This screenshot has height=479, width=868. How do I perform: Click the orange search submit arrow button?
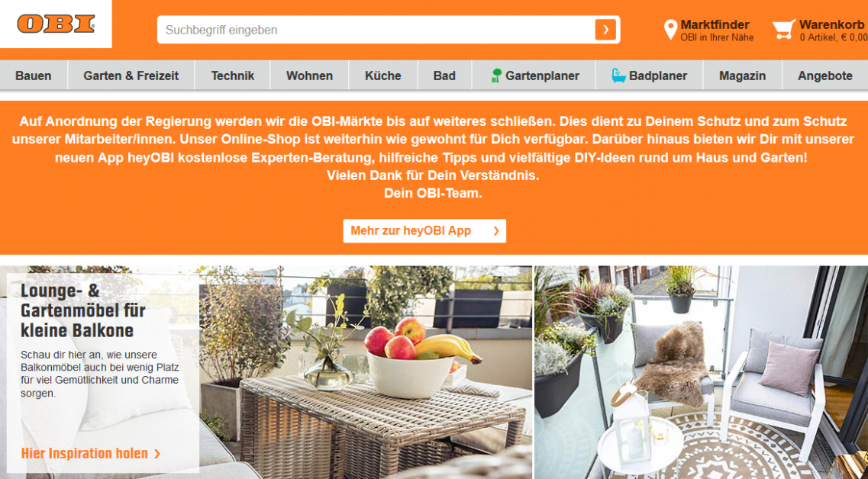605,29
